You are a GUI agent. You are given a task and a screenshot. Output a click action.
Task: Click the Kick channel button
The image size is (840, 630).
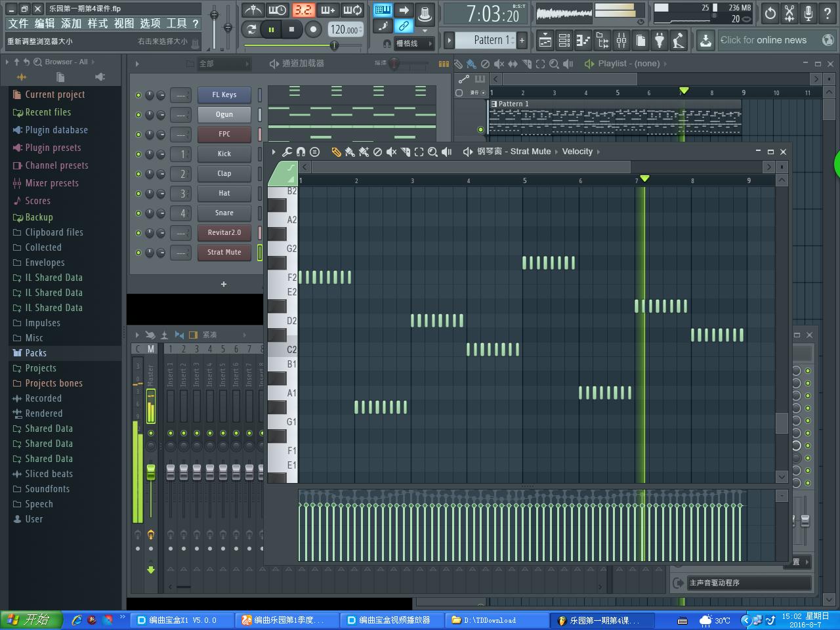[224, 154]
